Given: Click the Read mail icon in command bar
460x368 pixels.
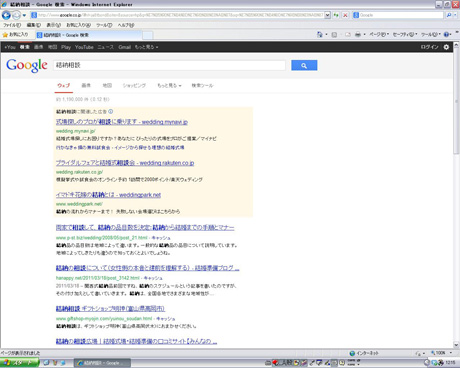Looking at the screenshot, I should click(348, 34).
